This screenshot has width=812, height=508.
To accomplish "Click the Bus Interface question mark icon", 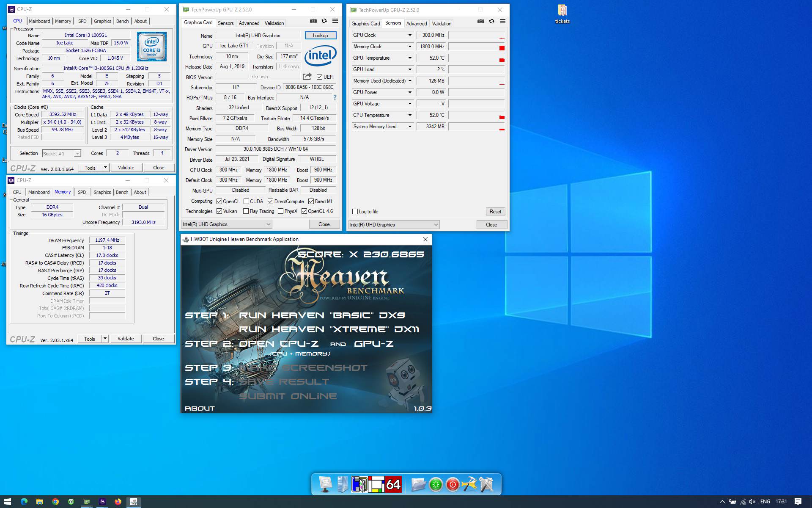I will click(335, 97).
